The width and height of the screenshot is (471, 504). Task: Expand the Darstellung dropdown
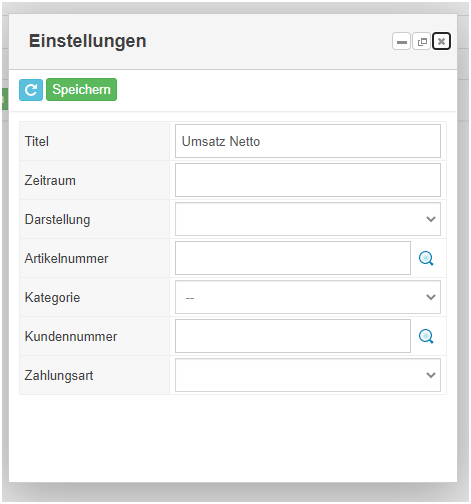point(308,219)
